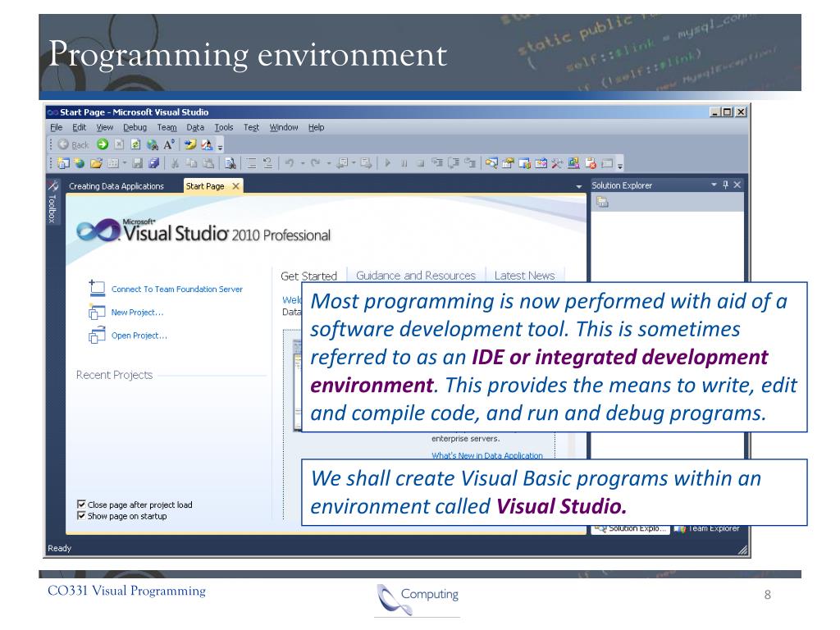The height and width of the screenshot is (630, 840).
Task: Open the Redo history dropdown arrow
Action: pos(328,163)
